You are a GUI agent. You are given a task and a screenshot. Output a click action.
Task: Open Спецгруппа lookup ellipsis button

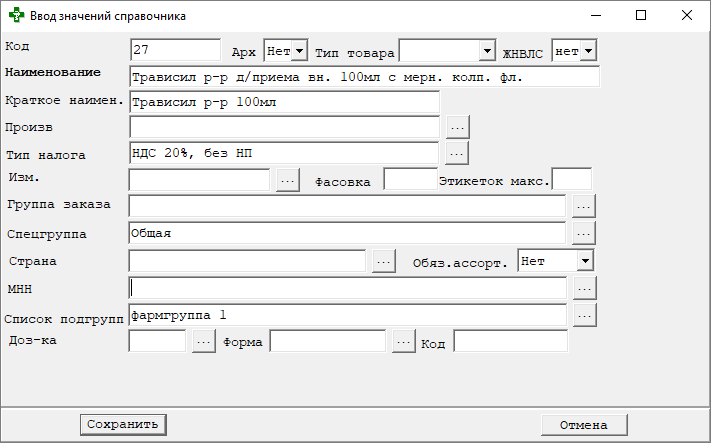click(584, 233)
